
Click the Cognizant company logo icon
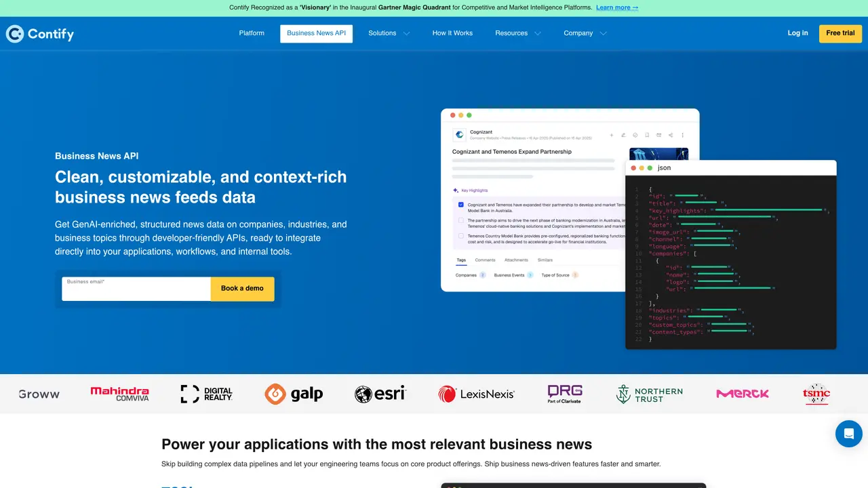point(459,134)
